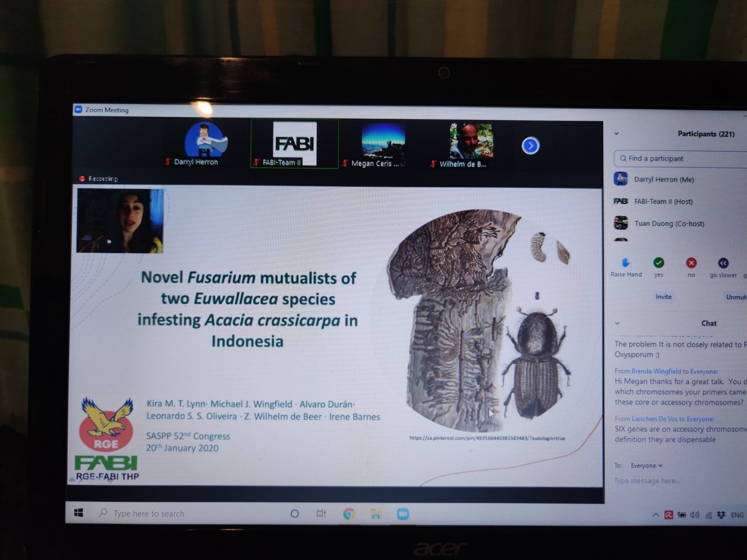This screenshot has width=747, height=560.
Task: Open the Windows Start menu
Action: (x=78, y=513)
